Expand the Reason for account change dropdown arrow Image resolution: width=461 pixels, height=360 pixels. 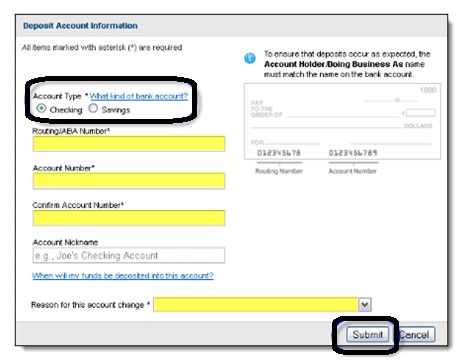pyautogui.click(x=365, y=305)
